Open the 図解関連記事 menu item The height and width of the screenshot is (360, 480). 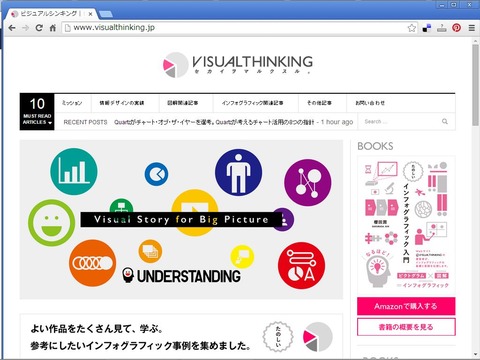click(183, 103)
